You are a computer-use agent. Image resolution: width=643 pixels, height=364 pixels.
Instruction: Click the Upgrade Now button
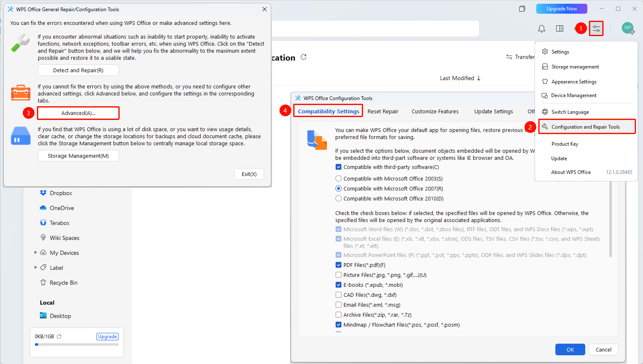tap(562, 9)
